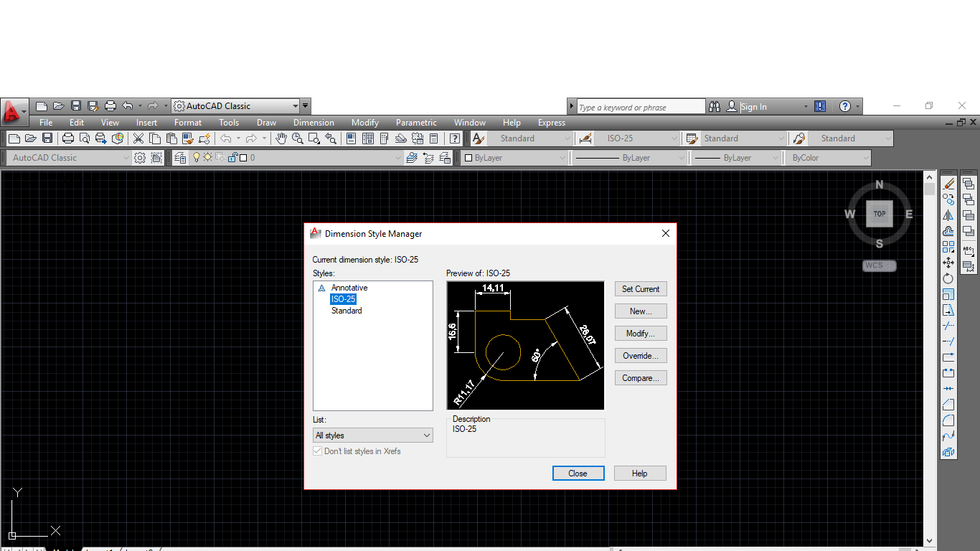The height and width of the screenshot is (551, 980).
Task: Click the Set Current button
Action: pyautogui.click(x=641, y=288)
